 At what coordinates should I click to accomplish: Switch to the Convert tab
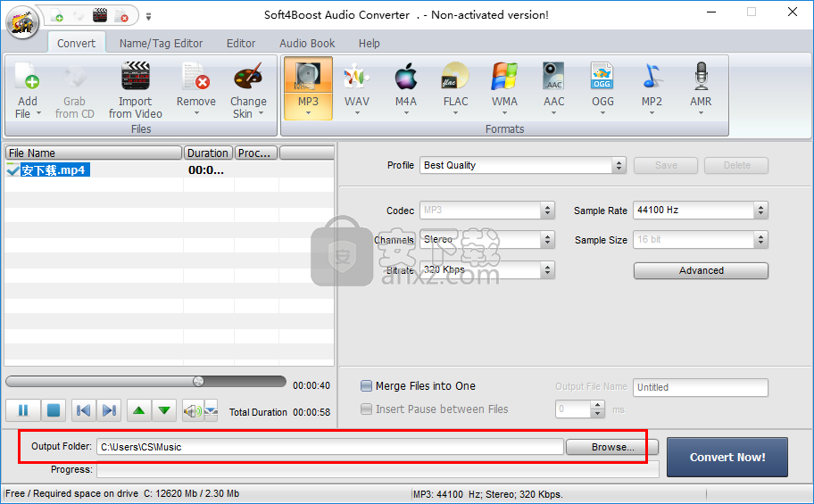coord(77,43)
